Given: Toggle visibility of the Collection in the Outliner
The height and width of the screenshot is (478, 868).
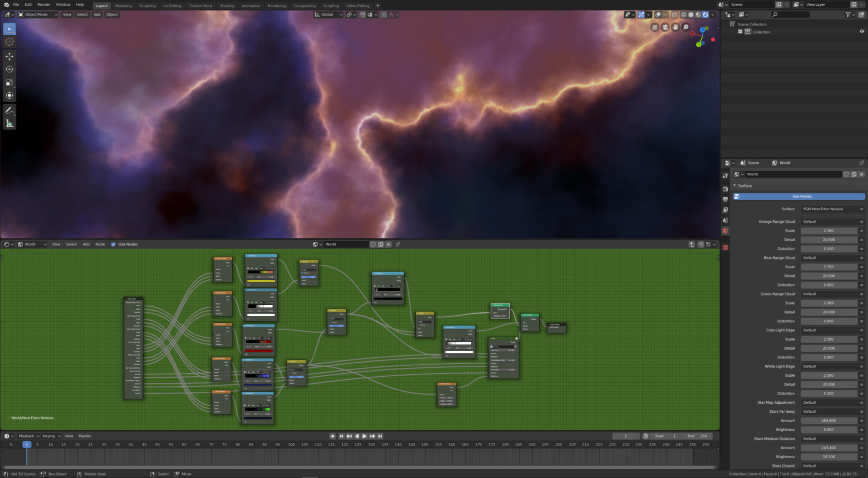Looking at the screenshot, I should [863, 32].
